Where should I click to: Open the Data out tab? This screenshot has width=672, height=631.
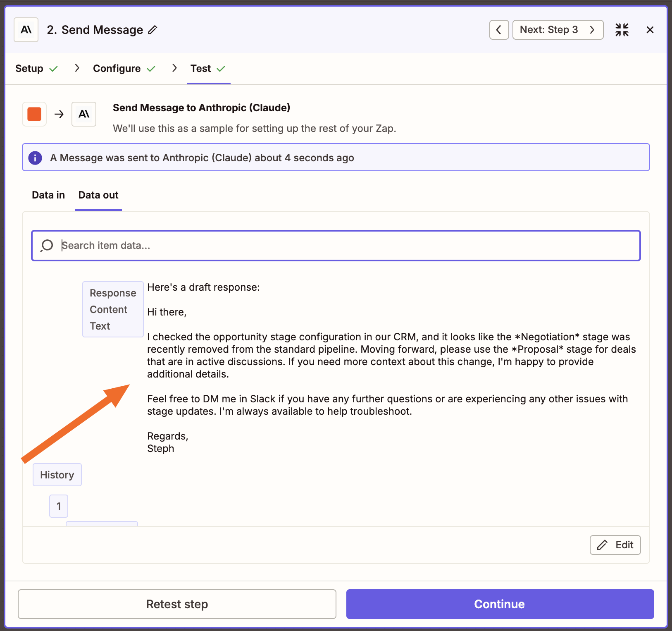coord(98,195)
